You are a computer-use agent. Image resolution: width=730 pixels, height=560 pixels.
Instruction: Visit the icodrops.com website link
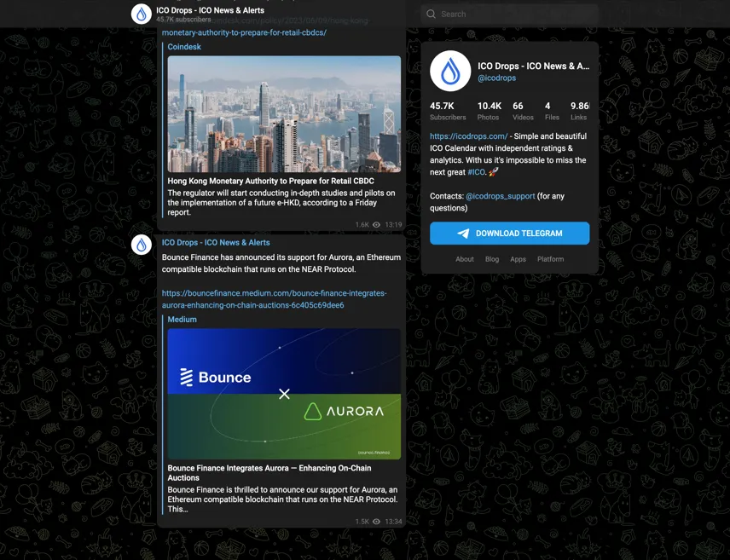click(468, 136)
